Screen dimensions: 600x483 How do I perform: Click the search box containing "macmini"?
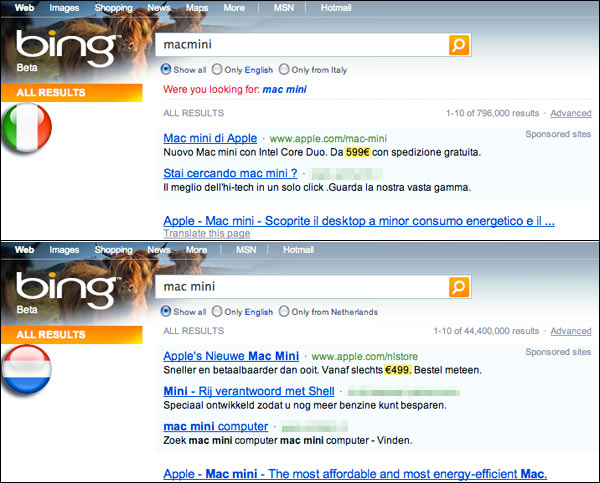tap(300, 45)
